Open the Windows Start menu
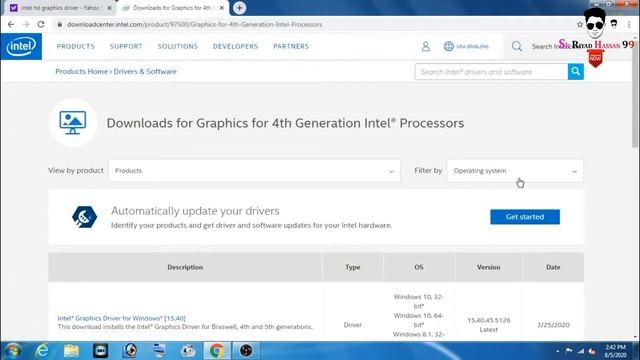 tap(13, 351)
